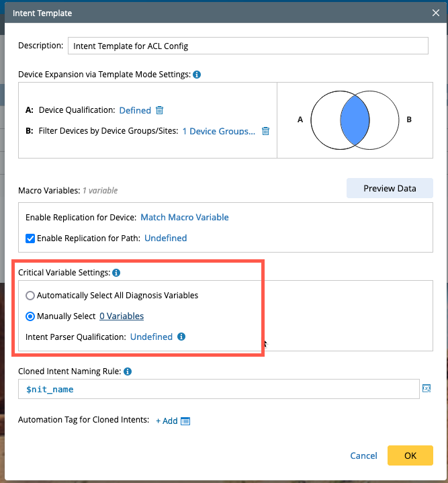The height and width of the screenshot is (483, 448).
Task: Toggle Enable Replication for Path checkbox
Action: point(30,238)
